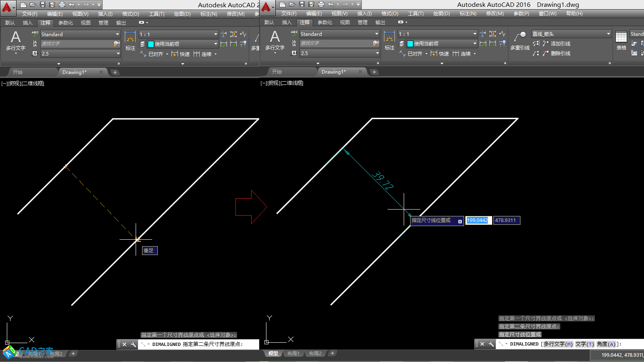Choose the 角度(A) command option
Screen dimensions: 644x362
(606, 344)
